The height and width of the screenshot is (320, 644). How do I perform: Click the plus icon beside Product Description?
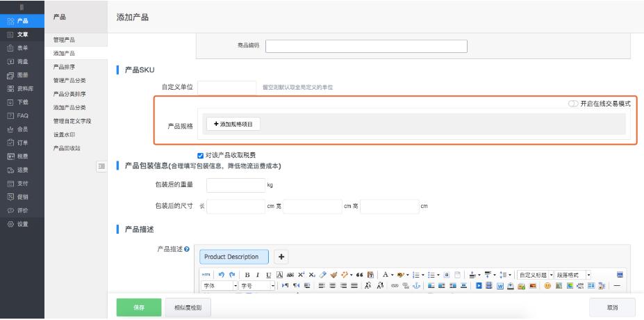point(282,256)
